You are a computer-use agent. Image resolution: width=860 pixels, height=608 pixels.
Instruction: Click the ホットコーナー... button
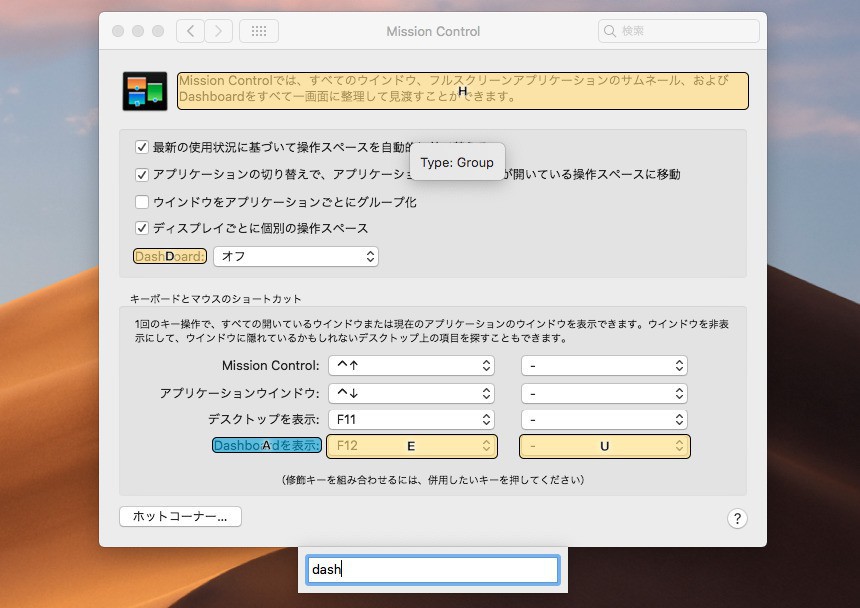(180, 517)
